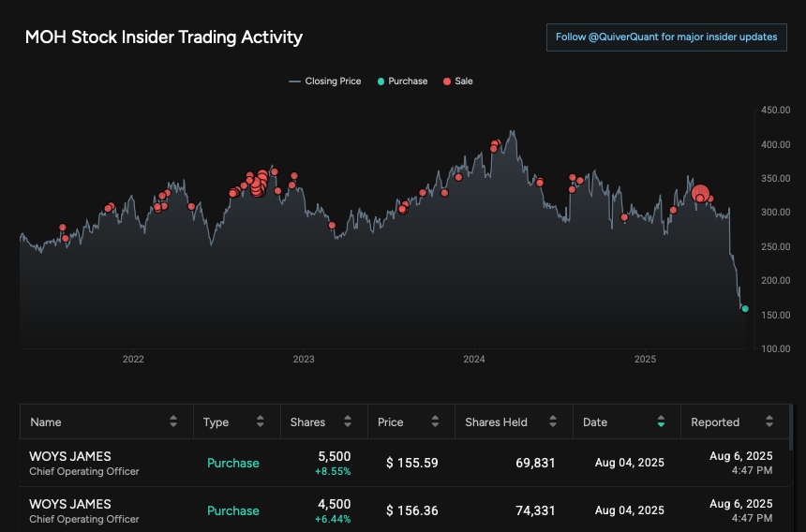Sort table by Date column arrows
This screenshot has width=806, height=532.
661,421
